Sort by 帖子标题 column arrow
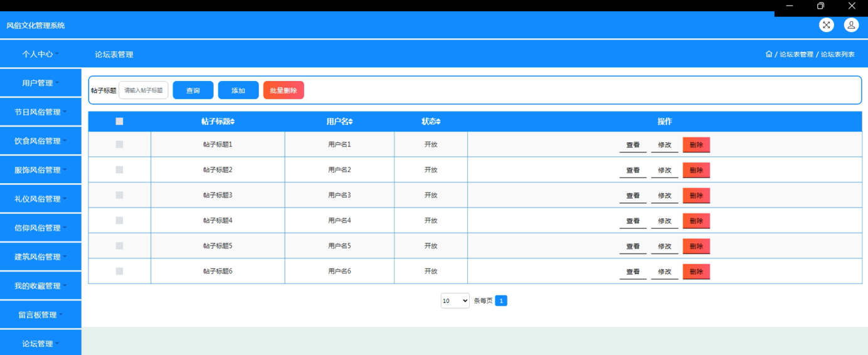 pyautogui.click(x=233, y=122)
